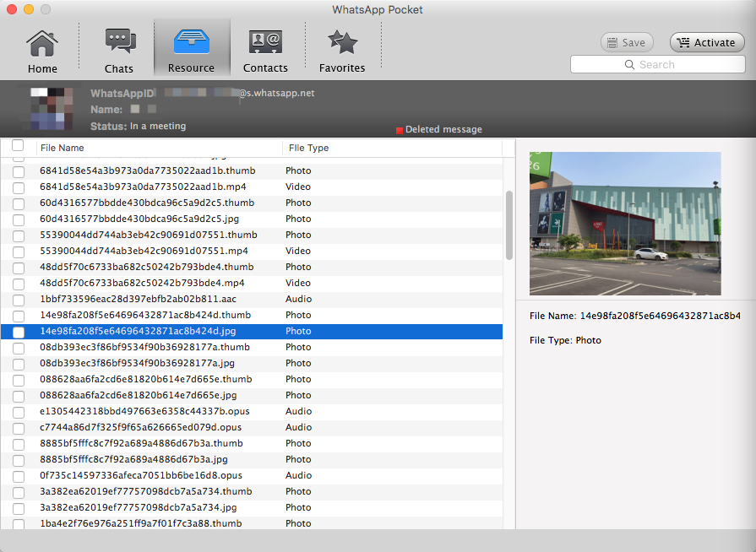Open the Contacts card icon

tap(265, 42)
